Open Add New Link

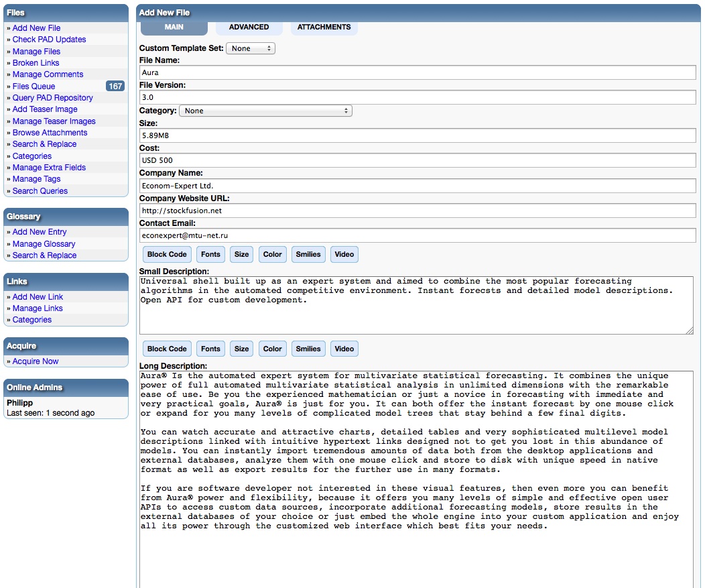(x=38, y=297)
